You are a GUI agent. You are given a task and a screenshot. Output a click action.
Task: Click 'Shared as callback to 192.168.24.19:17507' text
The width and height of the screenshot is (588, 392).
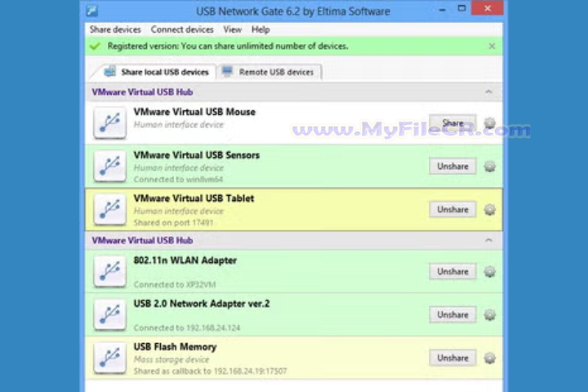[210, 372]
